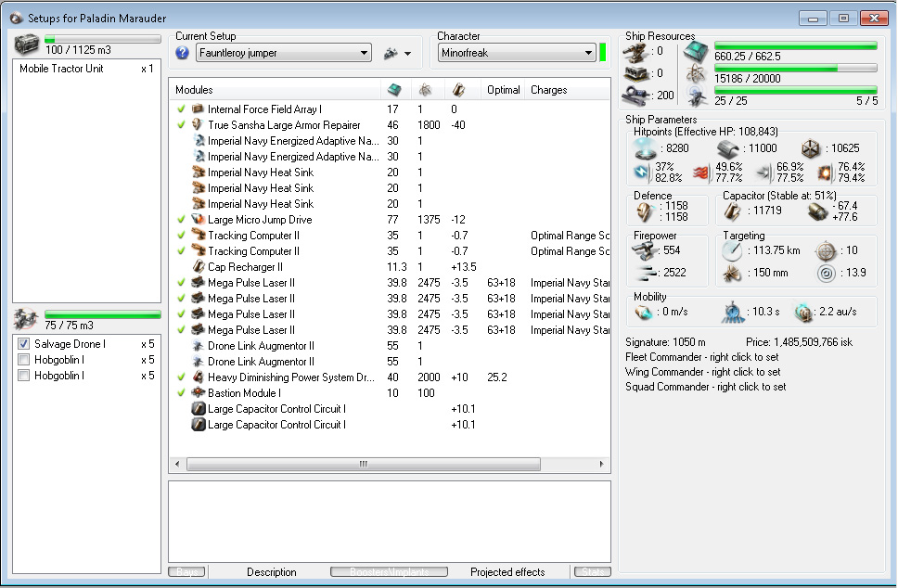Click the armor hitpoints icon showing 11000
The image size is (898, 588).
(728, 149)
